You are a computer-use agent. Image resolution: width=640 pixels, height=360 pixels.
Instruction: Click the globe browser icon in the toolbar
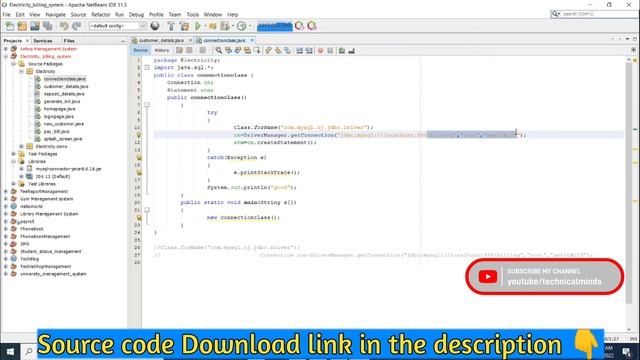click(x=155, y=26)
